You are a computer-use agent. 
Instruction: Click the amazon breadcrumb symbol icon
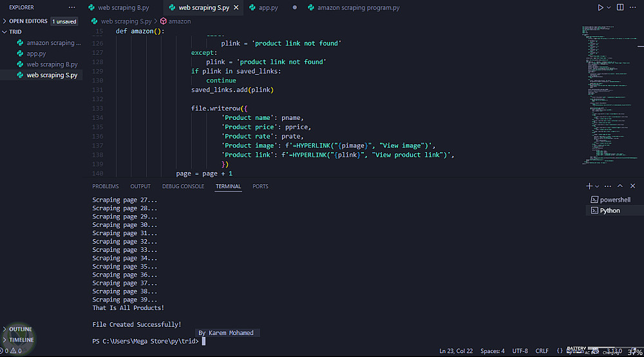click(163, 21)
